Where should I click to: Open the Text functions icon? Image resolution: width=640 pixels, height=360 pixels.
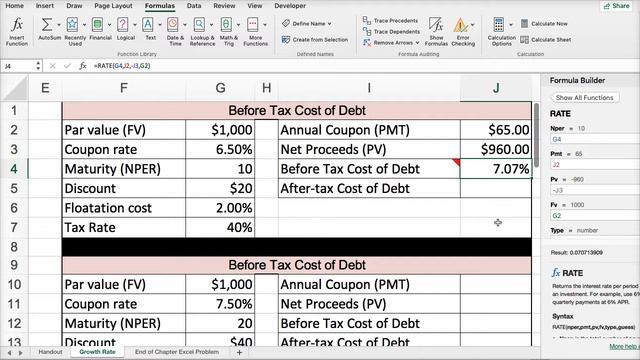pyautogui.click(x=148, y=24)
